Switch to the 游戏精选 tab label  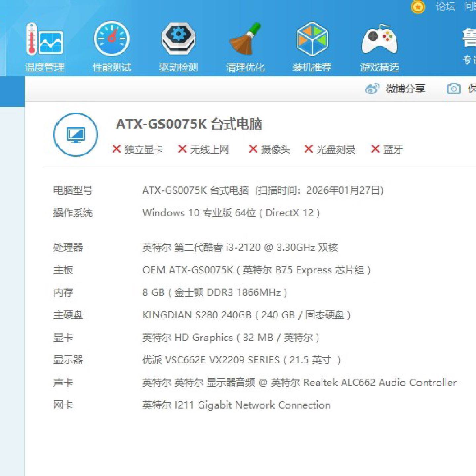click(x=379, y=67)
